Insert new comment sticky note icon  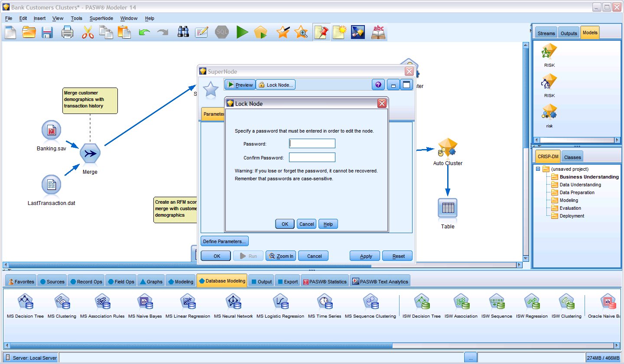340,32
